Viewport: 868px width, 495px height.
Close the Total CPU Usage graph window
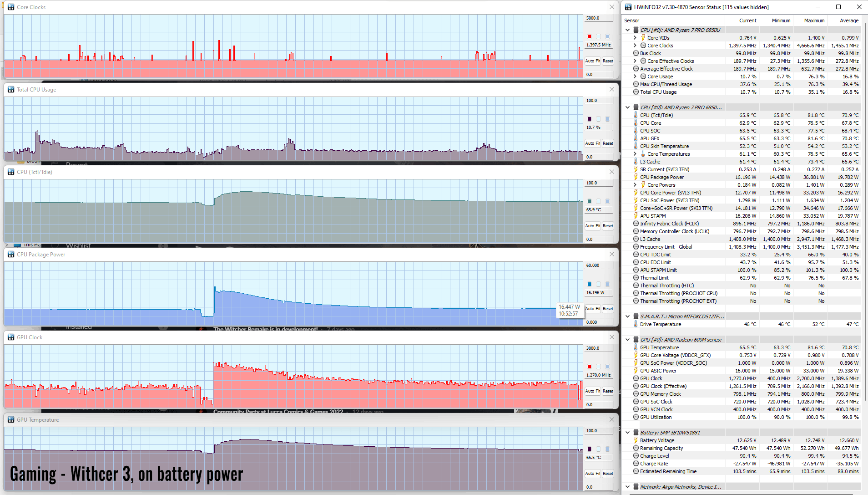[x=612, y=90]
